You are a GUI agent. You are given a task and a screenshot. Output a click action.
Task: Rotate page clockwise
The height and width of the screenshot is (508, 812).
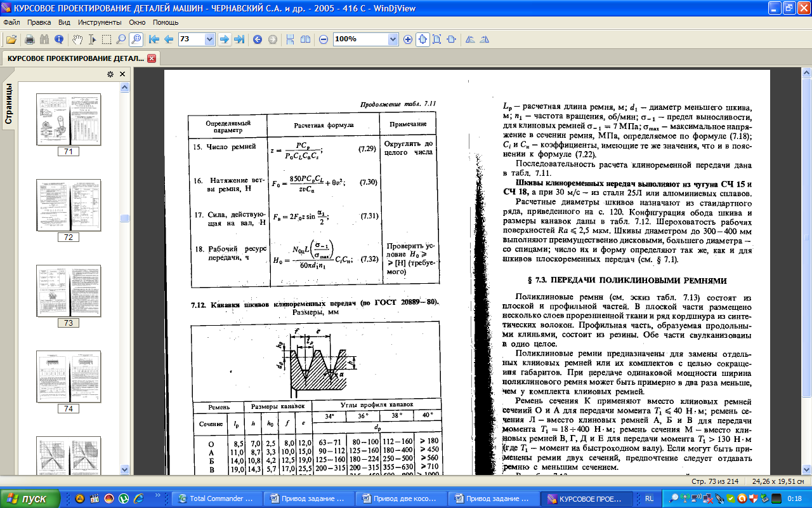pyautogui.click(x=485, y=39)
